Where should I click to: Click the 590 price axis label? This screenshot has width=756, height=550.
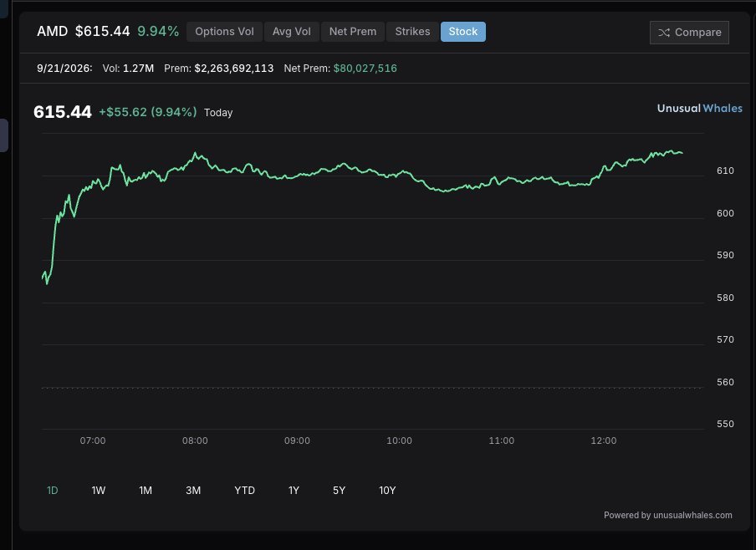(725, 256)
